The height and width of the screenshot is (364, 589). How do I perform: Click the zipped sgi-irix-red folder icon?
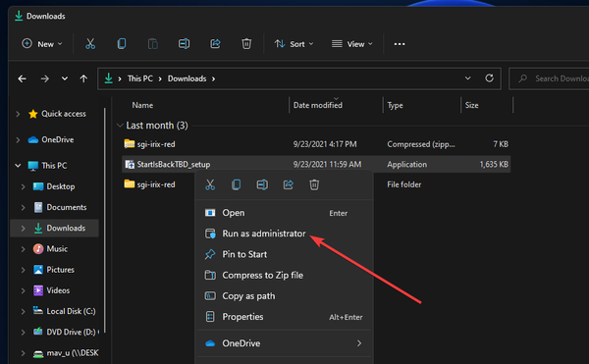[x=130, y=143]
